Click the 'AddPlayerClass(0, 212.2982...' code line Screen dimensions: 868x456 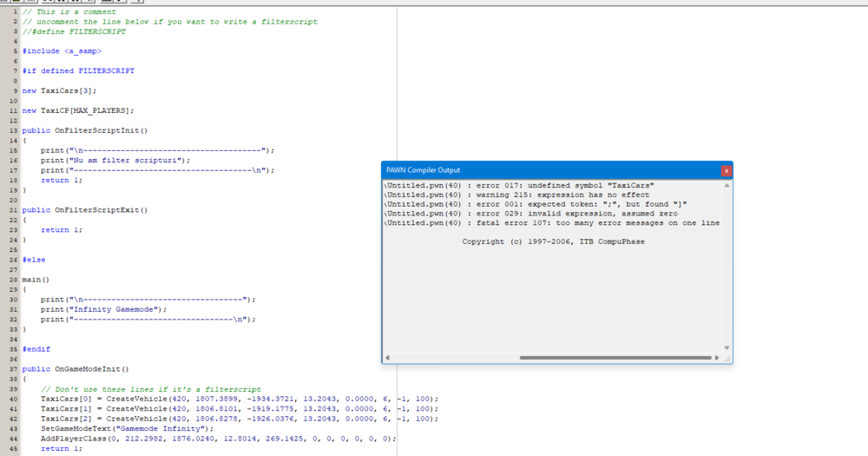pos(218,439)
